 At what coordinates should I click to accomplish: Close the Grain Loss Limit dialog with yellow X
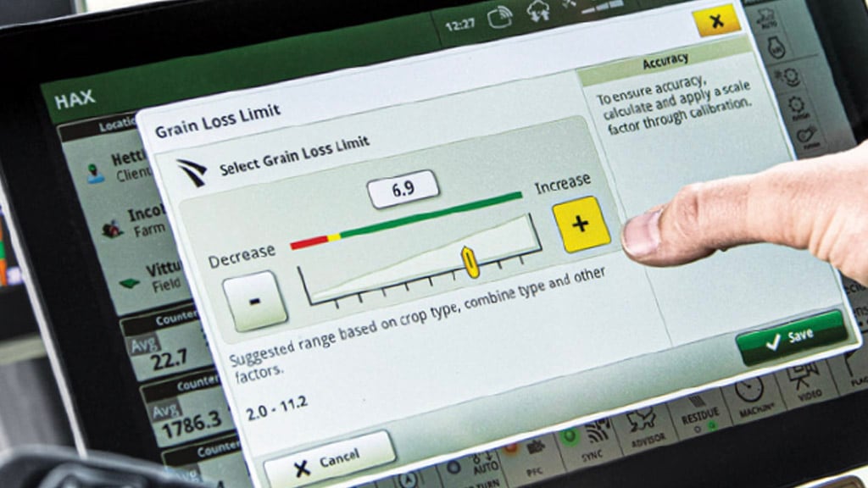[x=717, y=20]
